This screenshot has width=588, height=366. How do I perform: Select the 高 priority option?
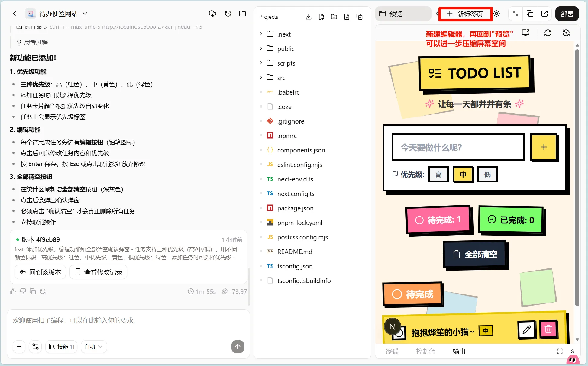point(438,175)
